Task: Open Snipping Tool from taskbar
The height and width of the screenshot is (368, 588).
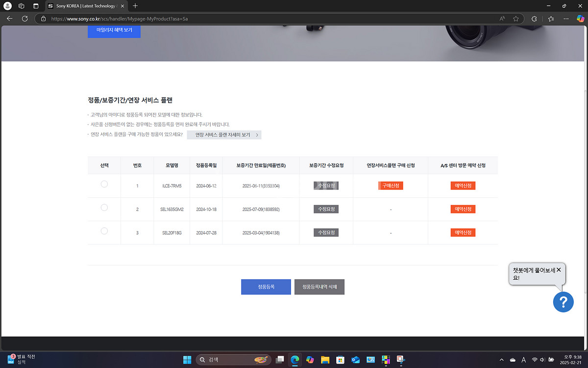Action: click(x=401, y=360)
